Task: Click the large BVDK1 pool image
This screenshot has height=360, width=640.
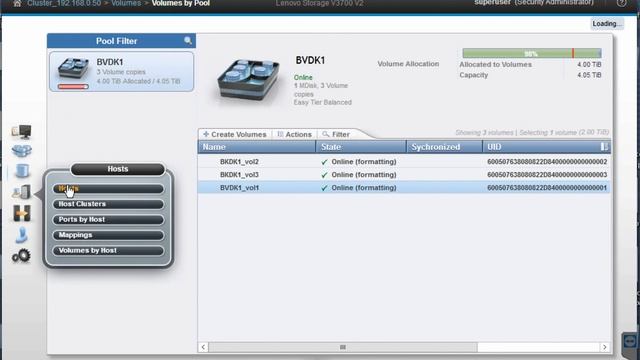Action: click(248, 79)
